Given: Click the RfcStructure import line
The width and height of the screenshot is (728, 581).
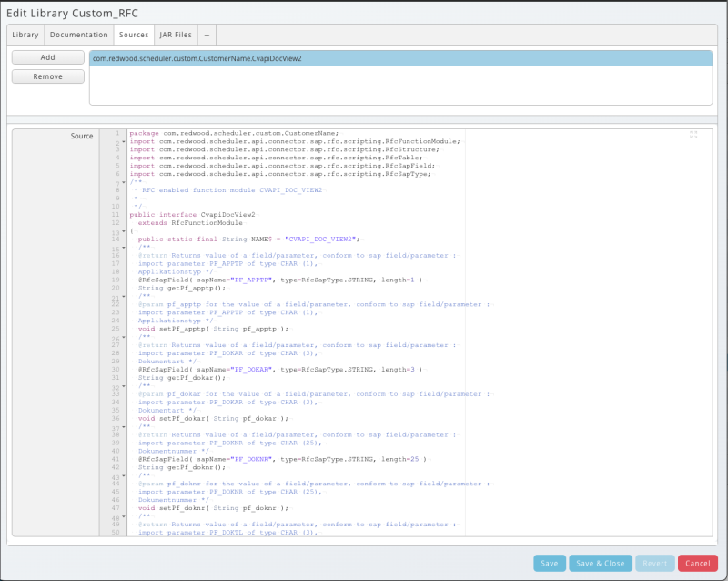Looking at the screenshot, I should point(284,149).
